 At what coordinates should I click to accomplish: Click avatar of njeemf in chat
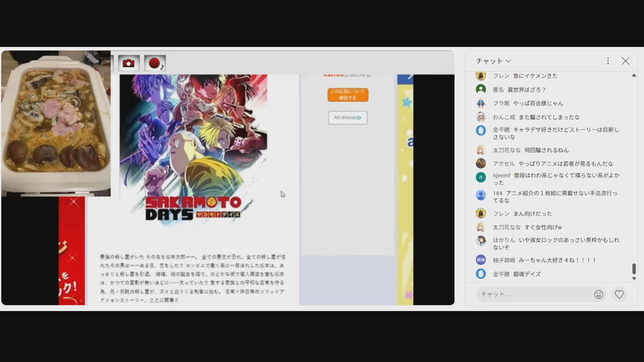tap(481, 177)
